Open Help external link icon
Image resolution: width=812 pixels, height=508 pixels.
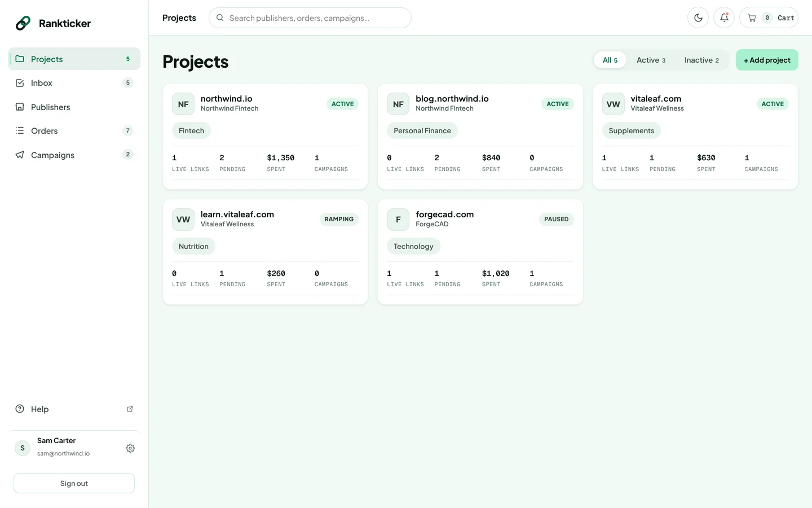click(130, 409)
